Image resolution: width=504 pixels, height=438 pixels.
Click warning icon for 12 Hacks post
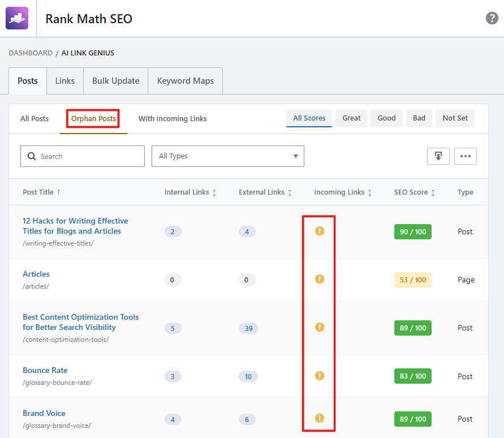click(x=320, y=231)
